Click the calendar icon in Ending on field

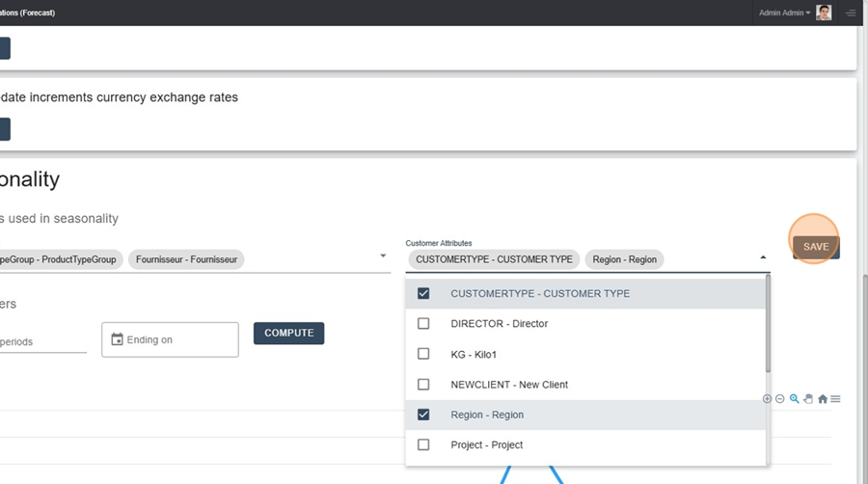click(117, 339)
